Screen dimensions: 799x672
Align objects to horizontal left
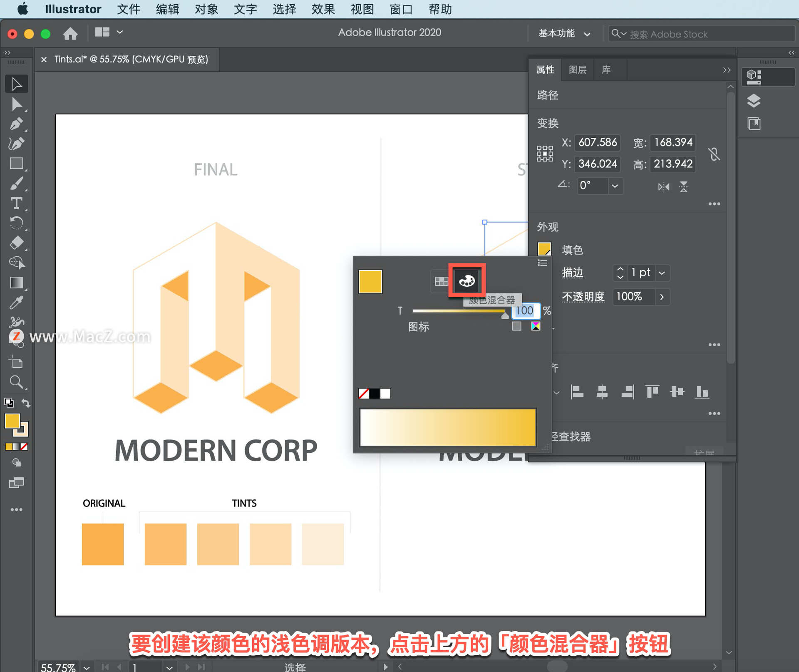[577, 392]
